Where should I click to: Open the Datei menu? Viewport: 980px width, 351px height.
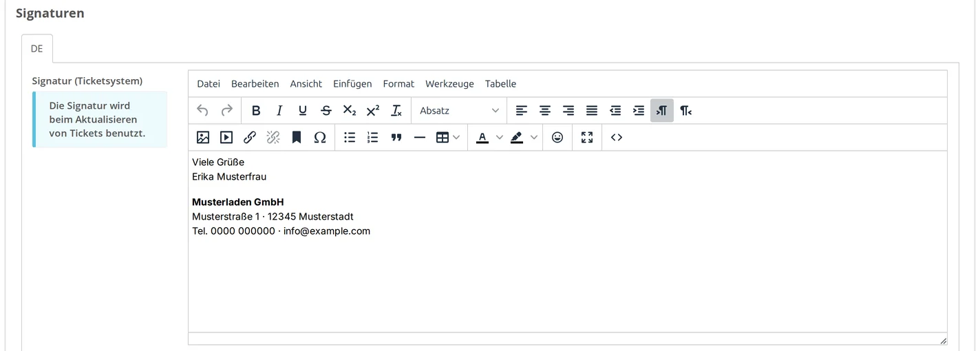tap(209, 83)
